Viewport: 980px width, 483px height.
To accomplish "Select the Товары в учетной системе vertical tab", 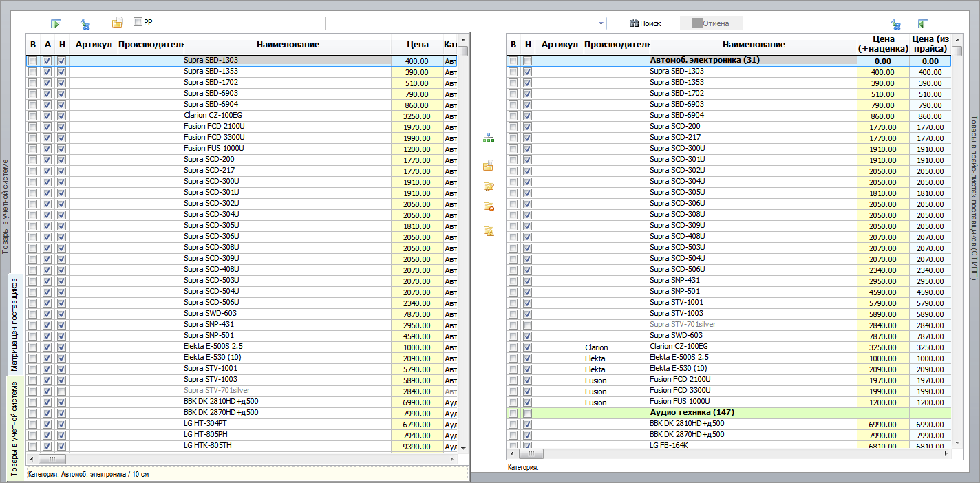I will (x=14, y=427).
